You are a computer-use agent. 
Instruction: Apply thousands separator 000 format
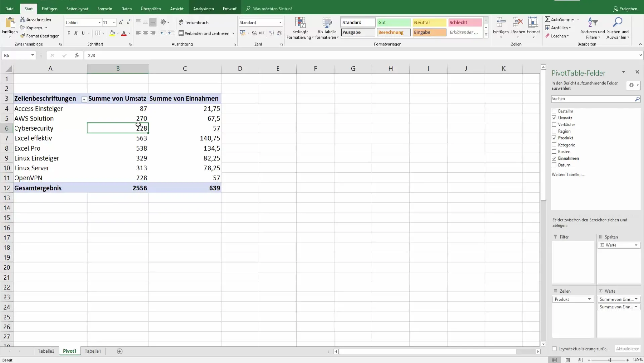tap(262, 33)
